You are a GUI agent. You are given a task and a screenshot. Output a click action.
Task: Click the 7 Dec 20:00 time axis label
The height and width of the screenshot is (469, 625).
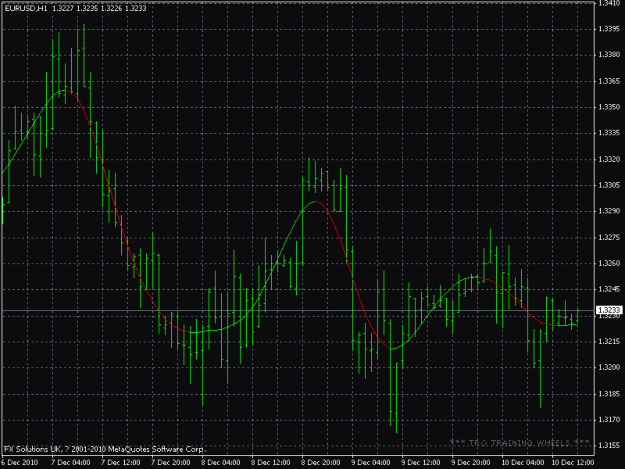click(171, 462)
